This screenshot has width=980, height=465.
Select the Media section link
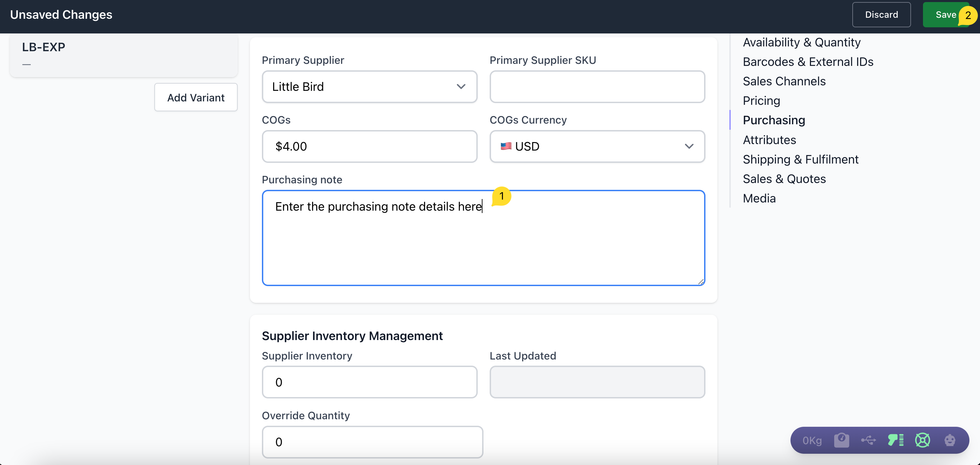pyautogui.click(x=759, y=198)
